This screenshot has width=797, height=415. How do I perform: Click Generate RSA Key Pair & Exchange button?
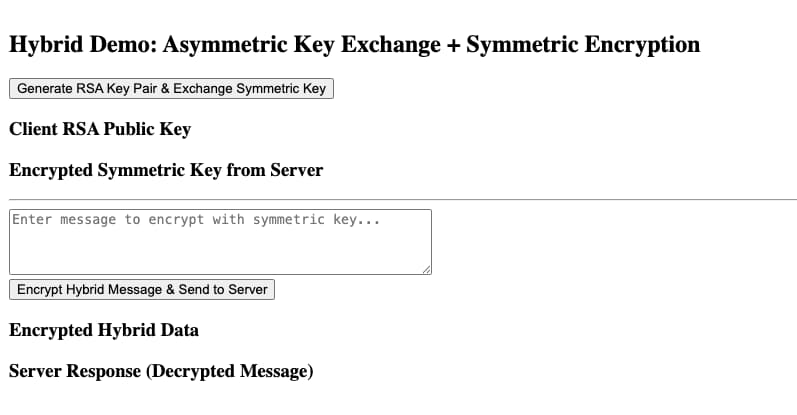(171, 88)
